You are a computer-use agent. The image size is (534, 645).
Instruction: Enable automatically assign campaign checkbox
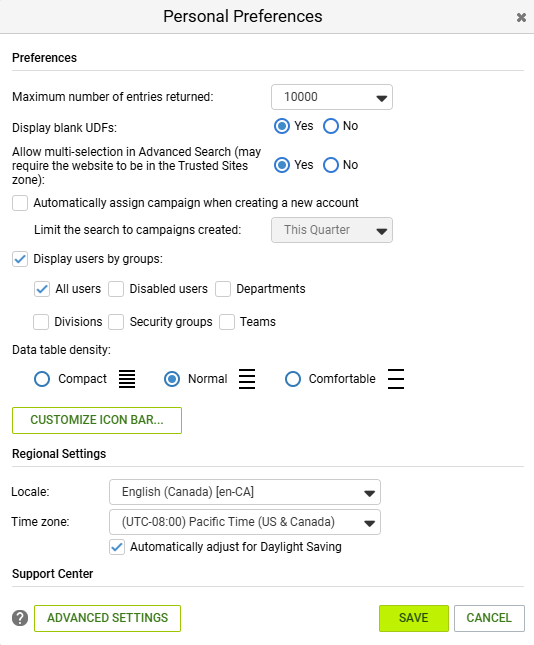[20, 203]
